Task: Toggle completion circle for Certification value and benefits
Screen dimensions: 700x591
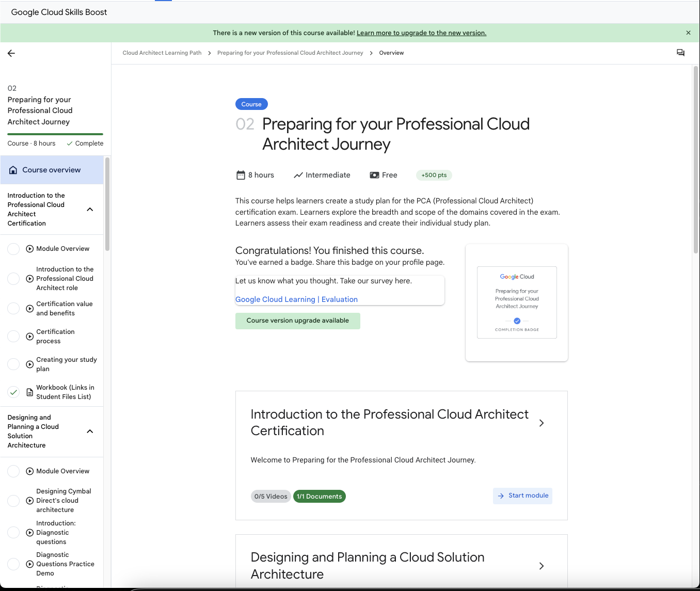Action: 14,309
